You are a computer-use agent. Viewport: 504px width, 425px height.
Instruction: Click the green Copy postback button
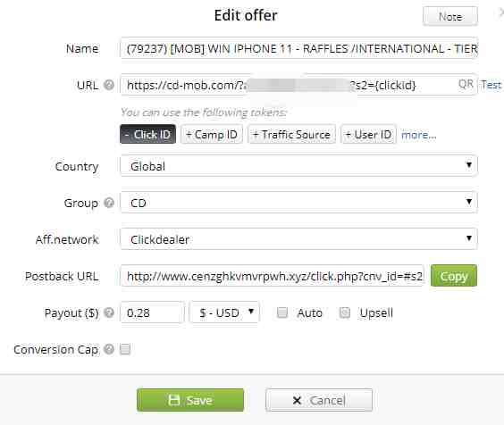[x=454, y=276]
